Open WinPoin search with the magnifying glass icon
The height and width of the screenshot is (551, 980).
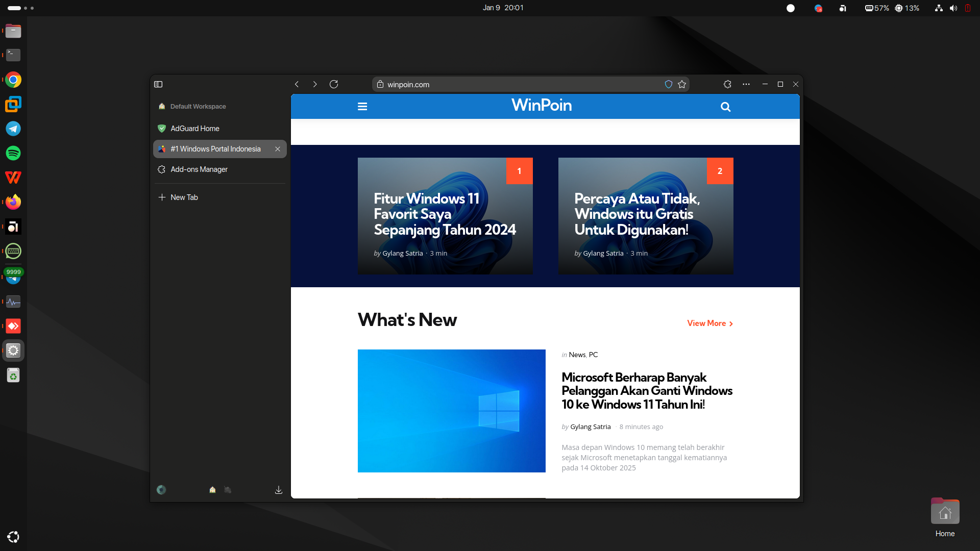click(725, 107)
